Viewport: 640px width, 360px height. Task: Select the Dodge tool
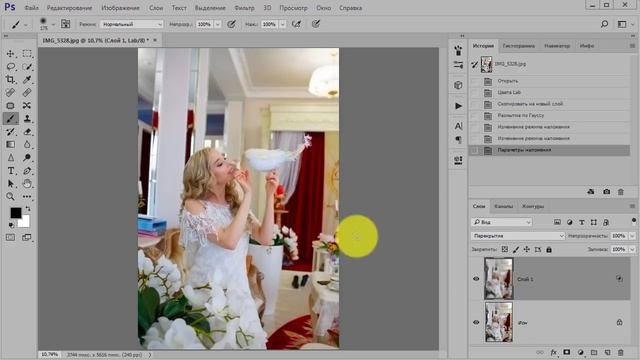click(x=27, y=158)
